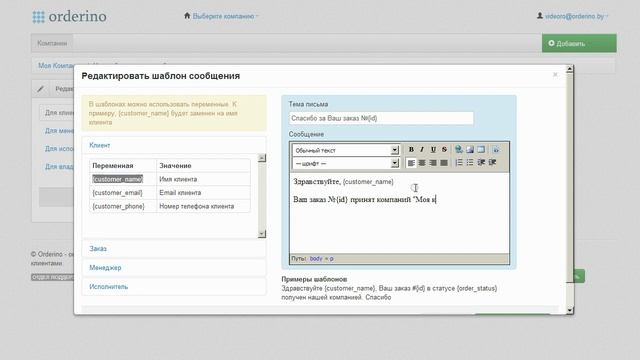
Task: Open the 'Выберите компанию' company dropdown
Action: tap(225, 16)
